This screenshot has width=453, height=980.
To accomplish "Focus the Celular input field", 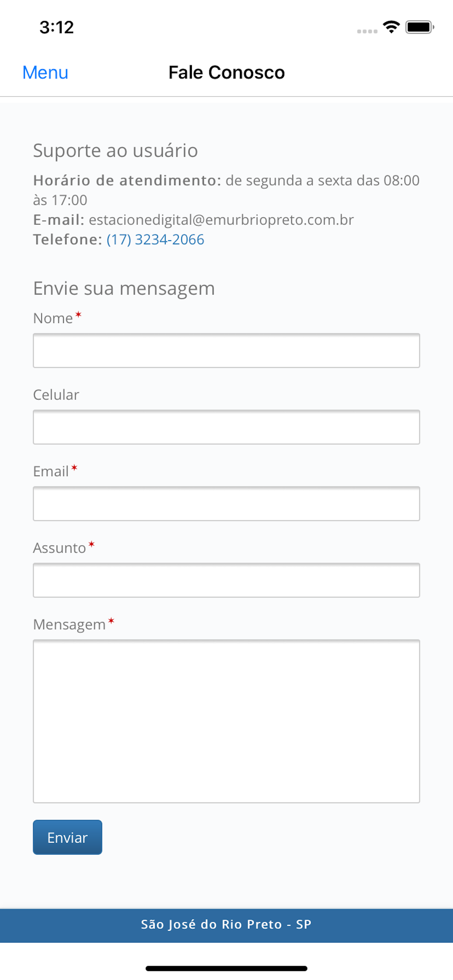I will 226,427.
